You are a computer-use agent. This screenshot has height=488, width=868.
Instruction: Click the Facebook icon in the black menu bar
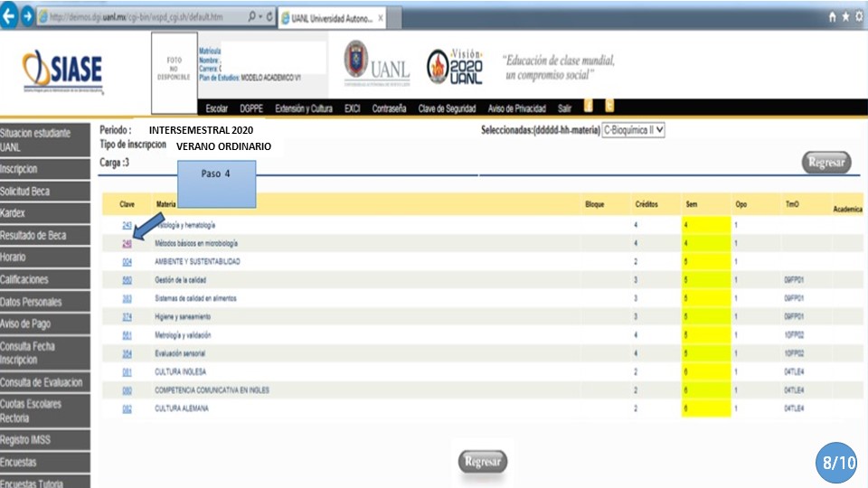point(589,106)
